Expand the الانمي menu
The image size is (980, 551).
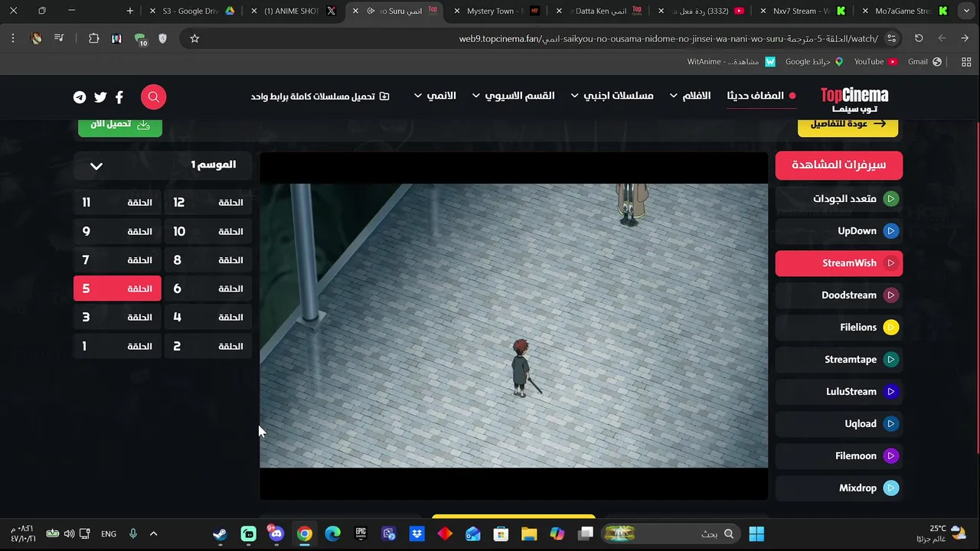tap(434, 96)
